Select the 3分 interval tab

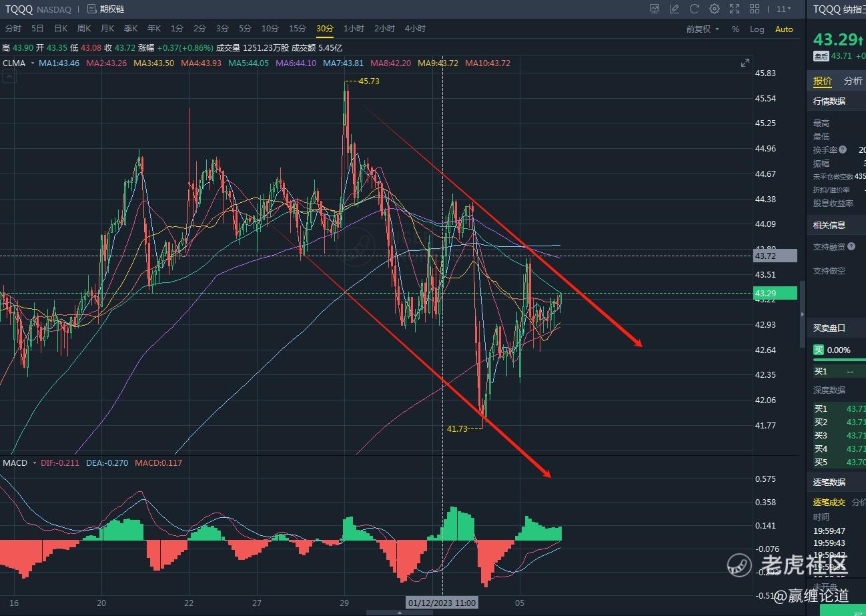pos(222,29)
